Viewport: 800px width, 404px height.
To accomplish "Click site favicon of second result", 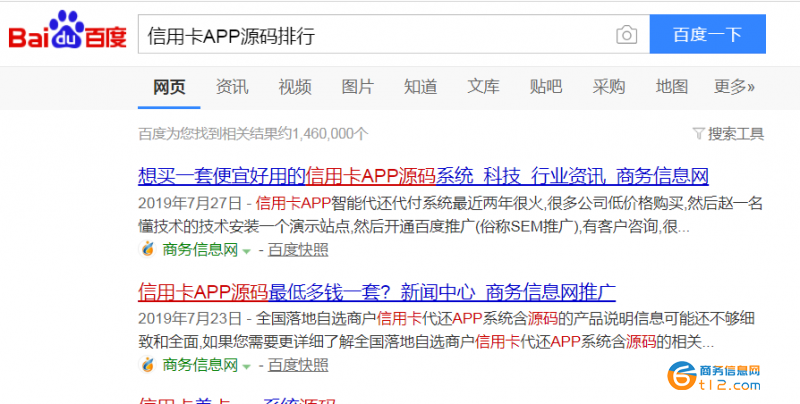I will pos(147,365).
